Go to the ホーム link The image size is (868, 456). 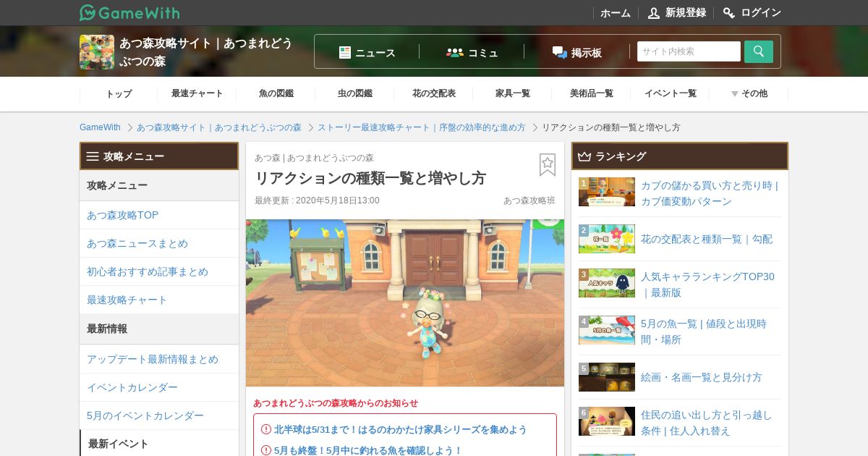[616, 12]
